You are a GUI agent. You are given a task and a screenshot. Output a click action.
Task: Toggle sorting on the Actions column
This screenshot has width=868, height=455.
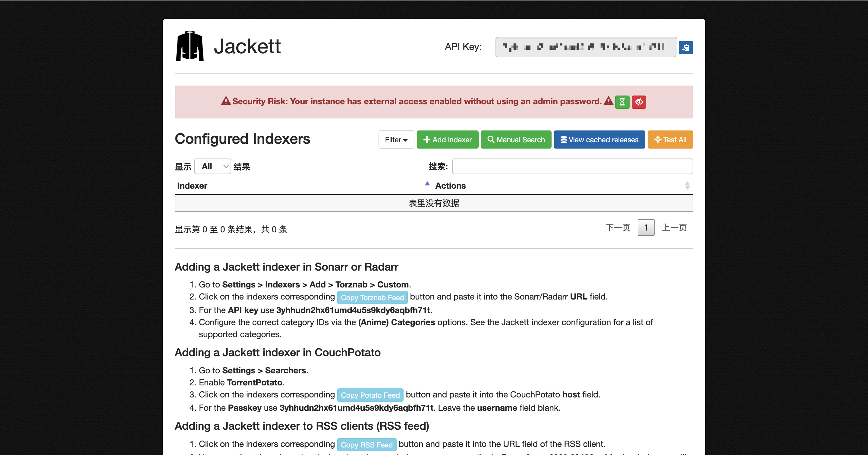pos(687,186)
